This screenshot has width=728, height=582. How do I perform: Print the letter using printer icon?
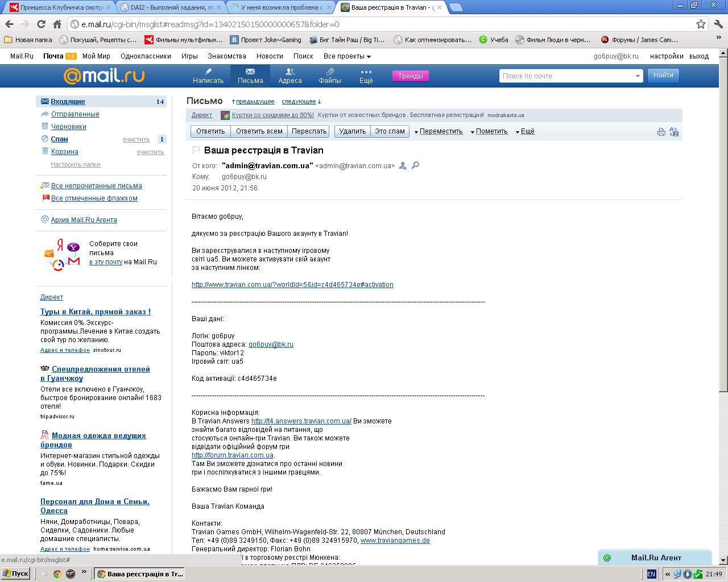click(x=661, y=132)
